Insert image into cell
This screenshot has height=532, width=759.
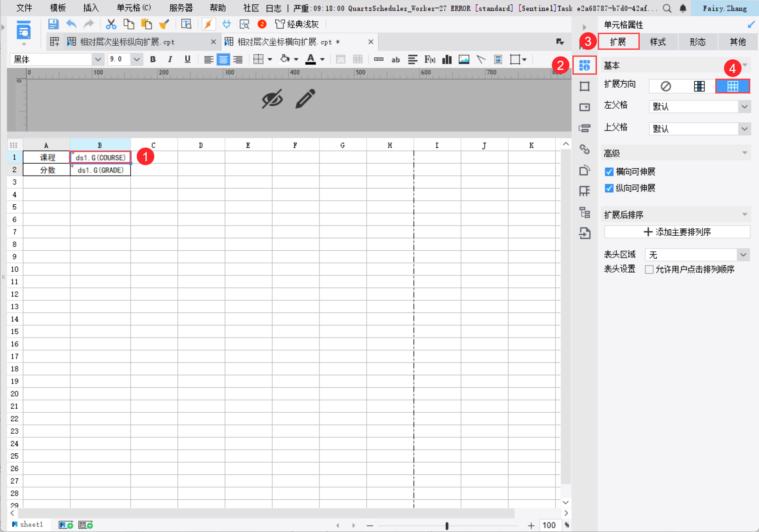click(464, 59)
